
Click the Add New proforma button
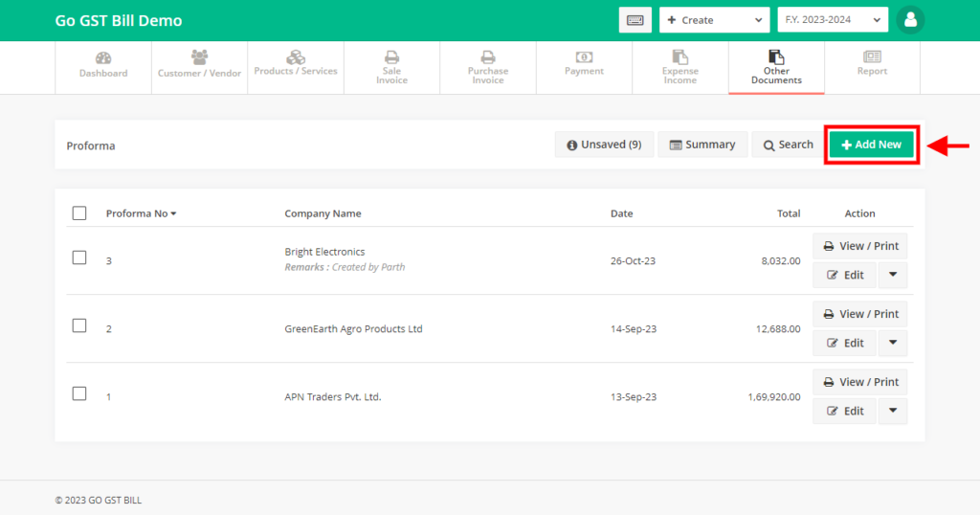(872, 145)
